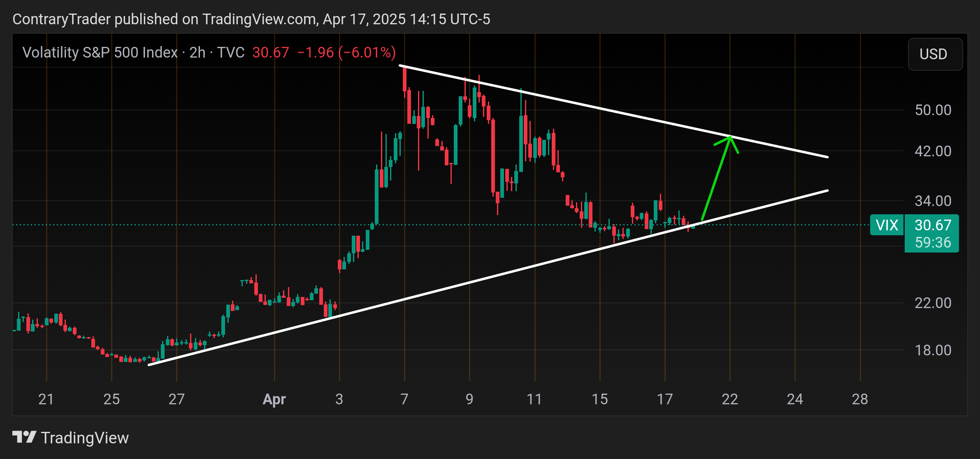This screenshot has height=459, width=980.
Task: Click the 42.00 price axis label
Action: (x=933, y=151)
